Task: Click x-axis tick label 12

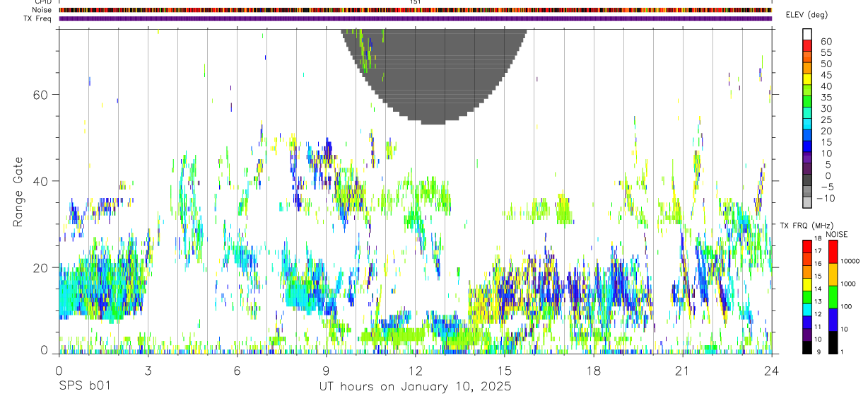Action: 415,370
